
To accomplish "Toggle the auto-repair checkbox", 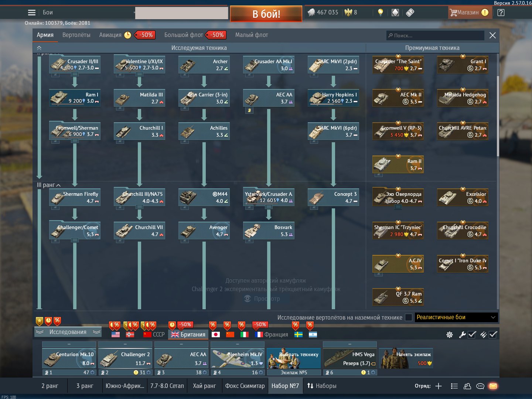I will point(472,335).
